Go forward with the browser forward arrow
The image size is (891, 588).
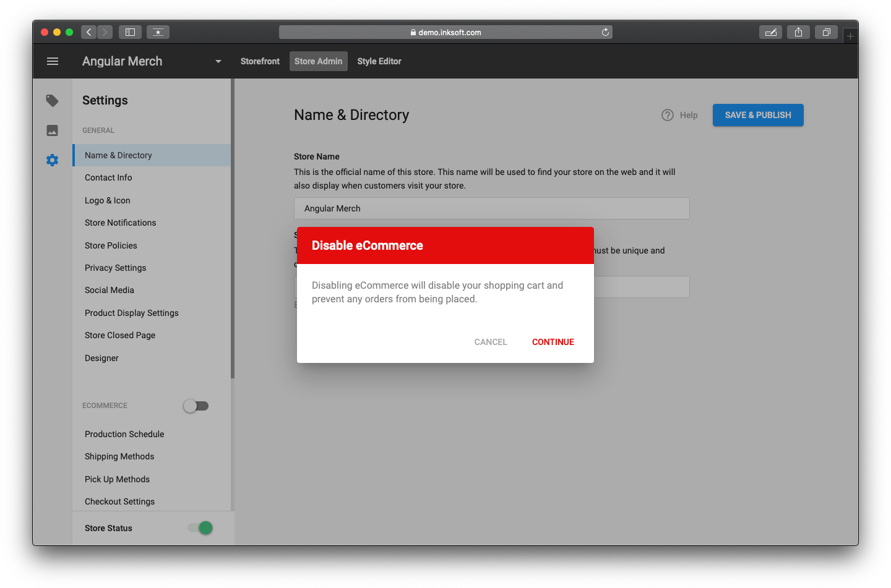[x=105, y=32]
